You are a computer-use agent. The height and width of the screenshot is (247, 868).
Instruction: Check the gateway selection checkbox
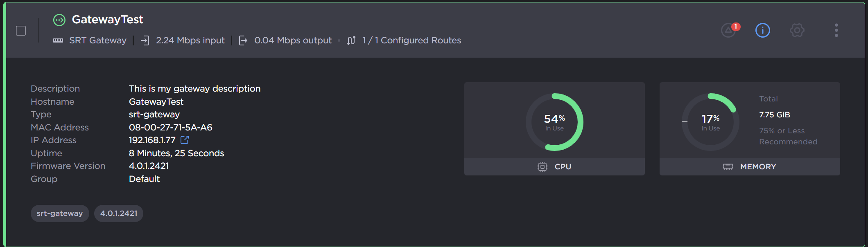pyautogui.click(x=20, y=30)
